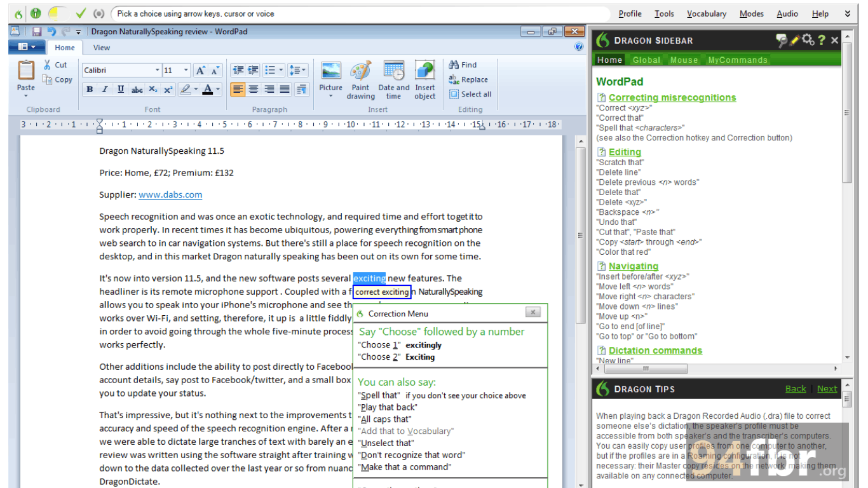Click the Copy button in Clipboard group
Screen dimensions: 868x488
(x=57, y=79)
